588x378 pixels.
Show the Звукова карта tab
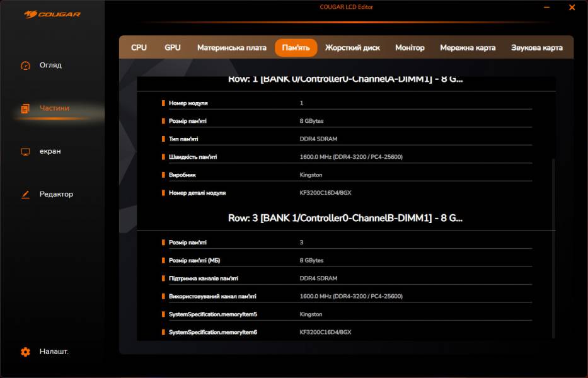pyautogui.click(x=536, y=48)
